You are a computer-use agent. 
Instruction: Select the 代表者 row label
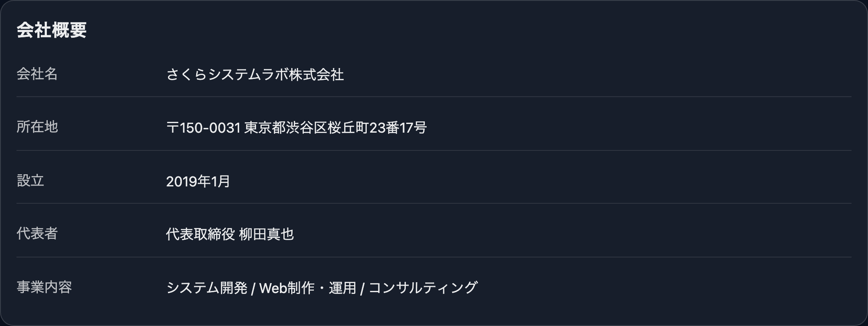tap(37, 234)
